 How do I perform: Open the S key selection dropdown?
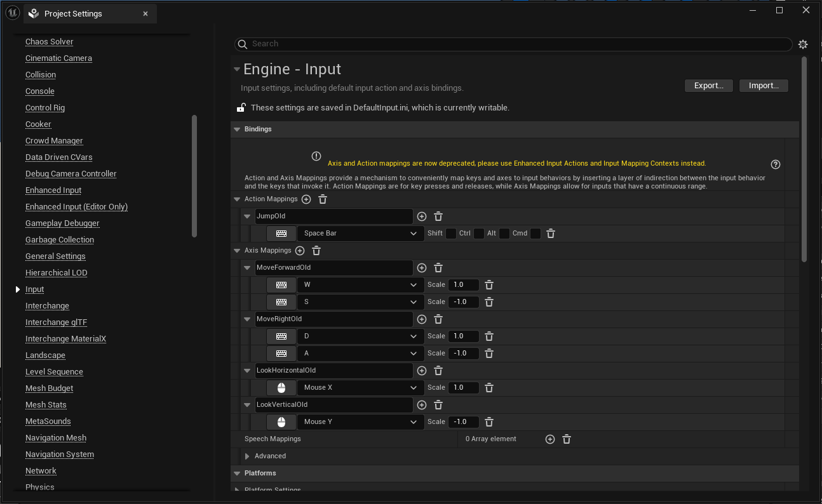(x=361, y=302)
